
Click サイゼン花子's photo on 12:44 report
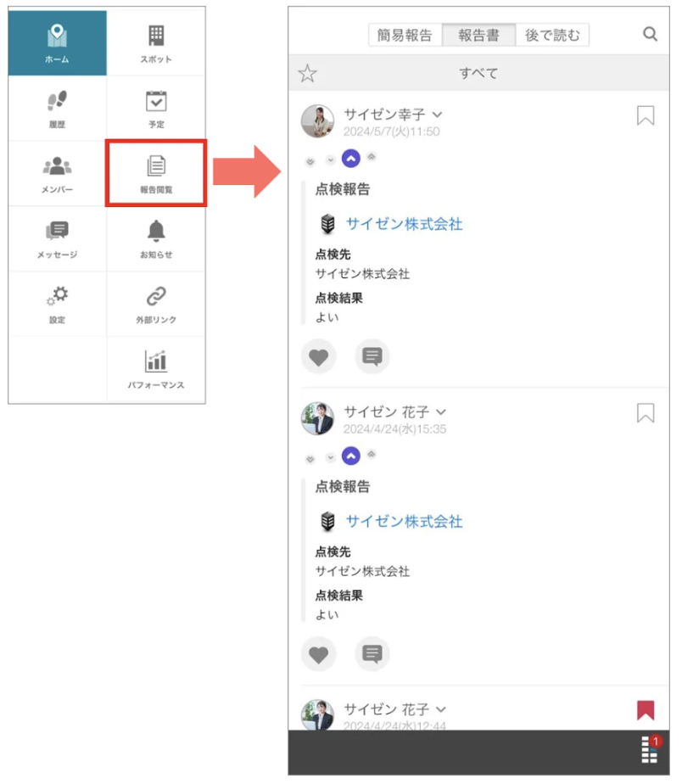tap(317, 714)
